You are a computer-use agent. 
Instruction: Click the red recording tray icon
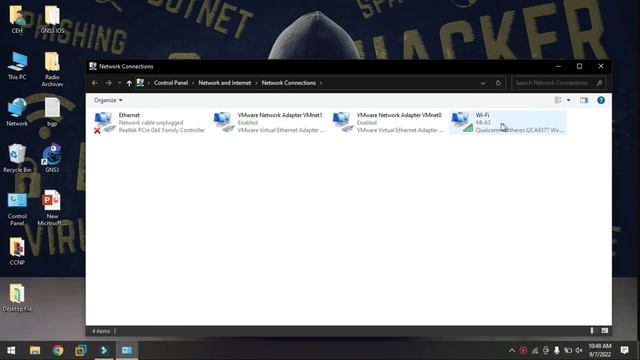click(523, 350)
